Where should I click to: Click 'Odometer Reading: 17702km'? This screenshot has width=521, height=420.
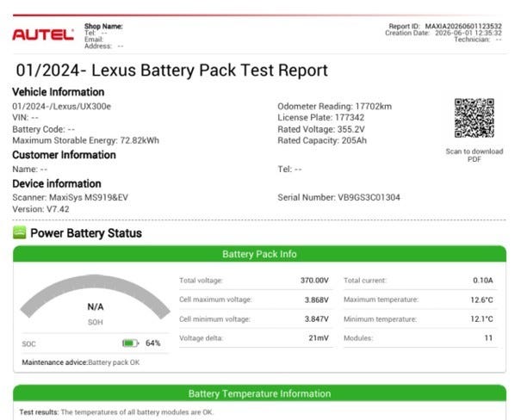[335, 107]
